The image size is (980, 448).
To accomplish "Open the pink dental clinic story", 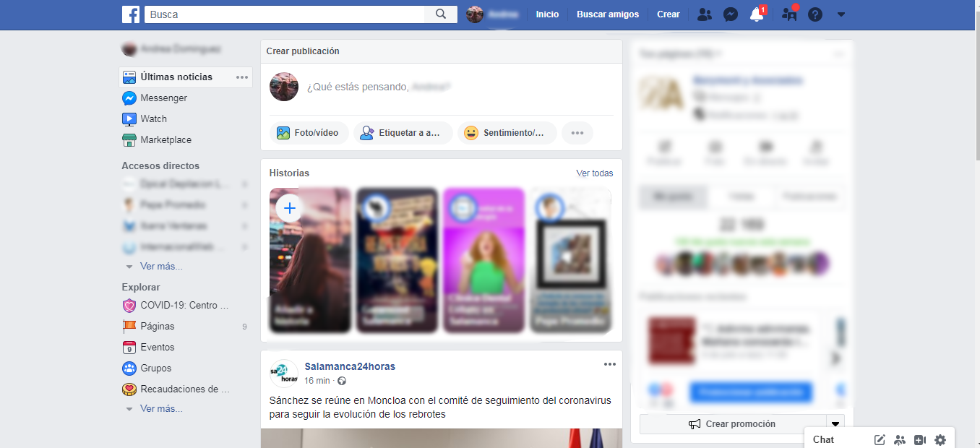I will pos(483,260).
